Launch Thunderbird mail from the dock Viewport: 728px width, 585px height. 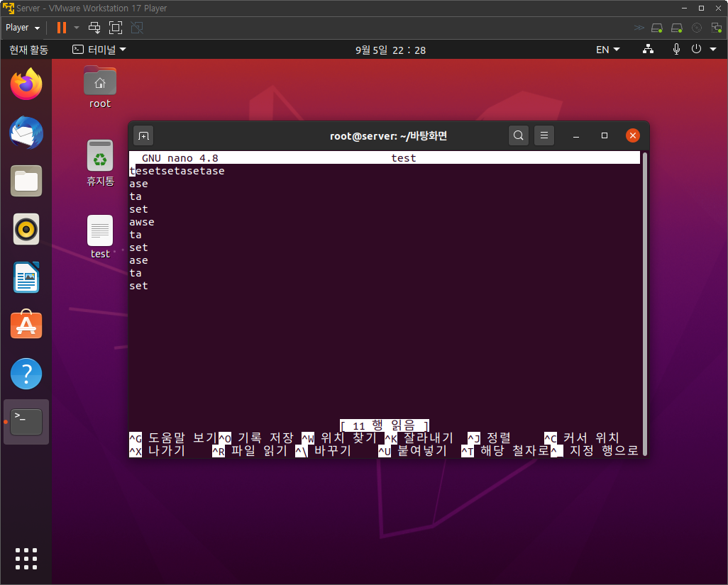pos(26,133)
